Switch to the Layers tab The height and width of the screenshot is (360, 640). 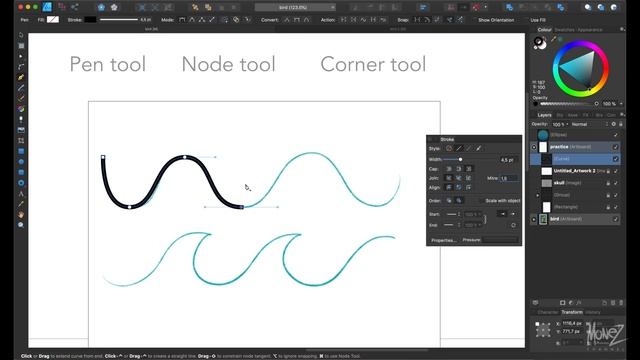point(544,115)
